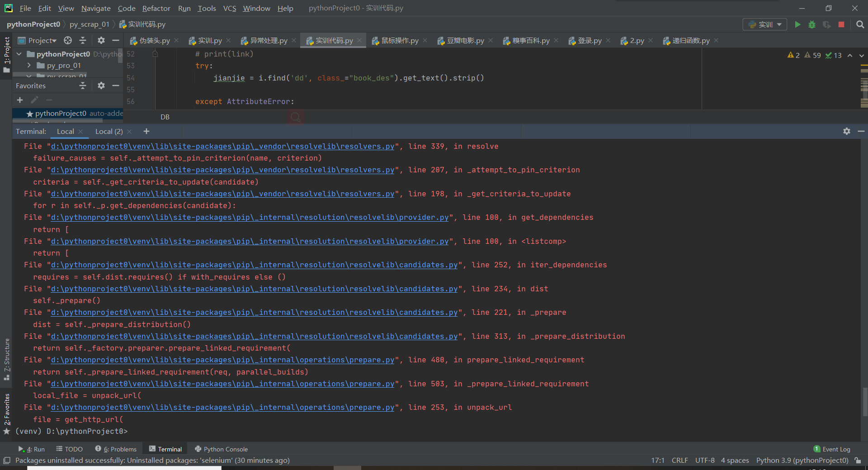Open candidates.py link at line 252

(x=255, y=265)
